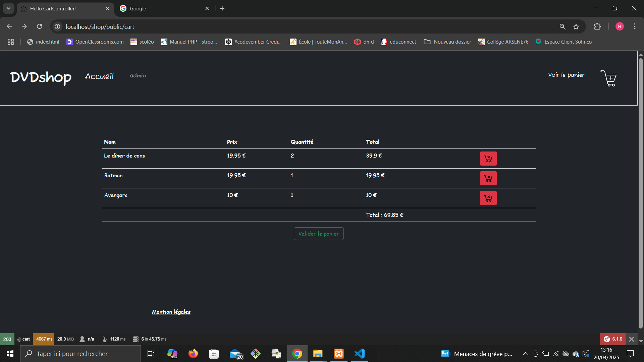Viewport: 644px width, 362px height.
Task: Reload the current page
Action: click(x=39, y=26)
